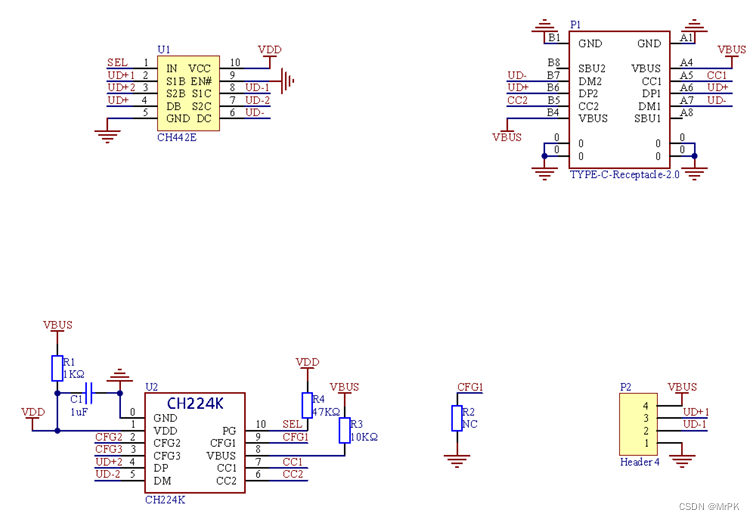Click the P2 designator
This screenshot has height=520, width=755.
[625, 387]
